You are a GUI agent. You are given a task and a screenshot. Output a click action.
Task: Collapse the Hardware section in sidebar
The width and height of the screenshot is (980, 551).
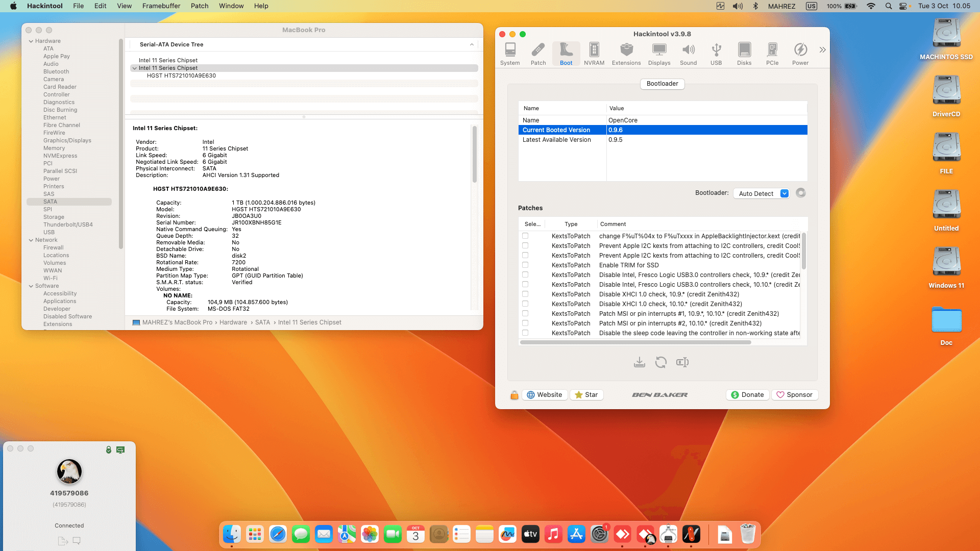click(31, 41)
